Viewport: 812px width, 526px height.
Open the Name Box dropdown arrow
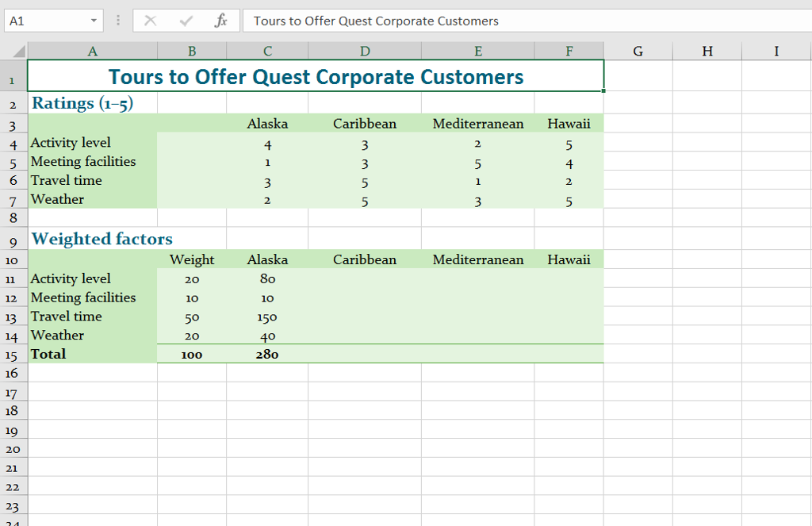click(92, 20)
